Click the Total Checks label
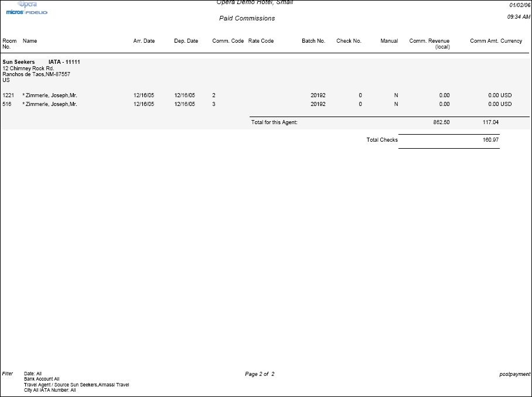The height and width of the screenshot is (397, 532). [382, 140]
